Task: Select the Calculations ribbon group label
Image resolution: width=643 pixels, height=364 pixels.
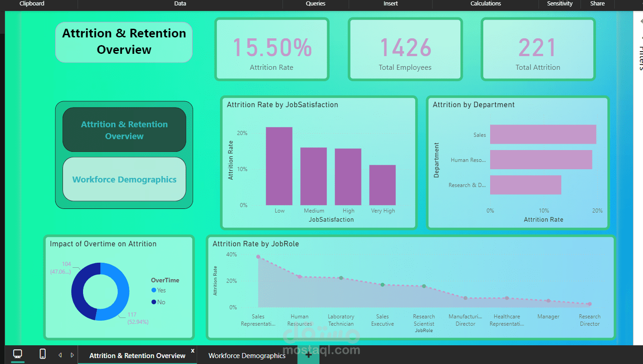Action: (486, 4)
